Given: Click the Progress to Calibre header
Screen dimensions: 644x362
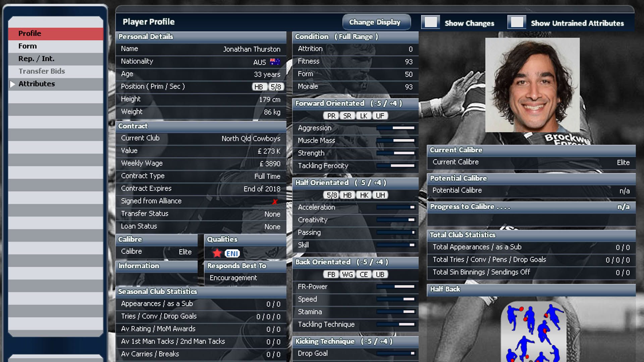Looking at the screenshot, I should tap(531, 207).
